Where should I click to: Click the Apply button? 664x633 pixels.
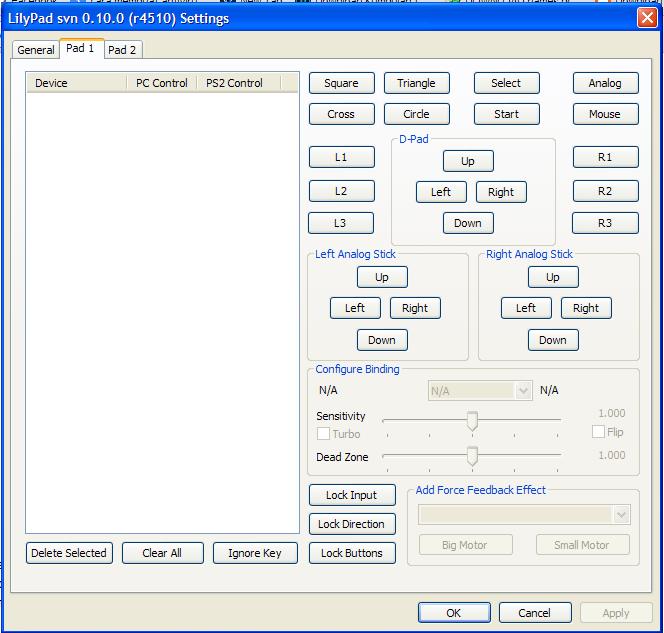pos(616,613)
